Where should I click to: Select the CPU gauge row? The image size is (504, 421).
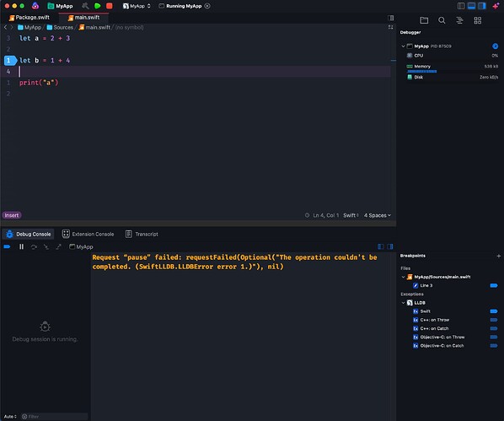[x=452, y=56]
